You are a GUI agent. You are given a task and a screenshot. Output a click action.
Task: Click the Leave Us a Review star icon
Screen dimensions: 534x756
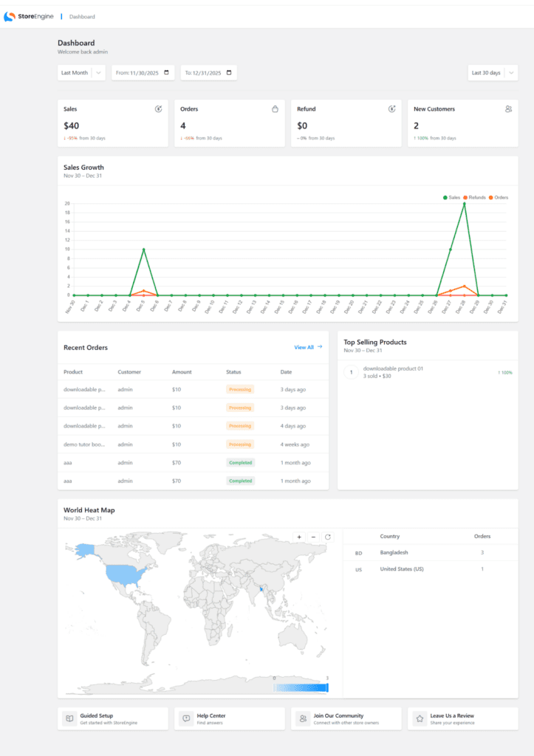click(420, 718)
